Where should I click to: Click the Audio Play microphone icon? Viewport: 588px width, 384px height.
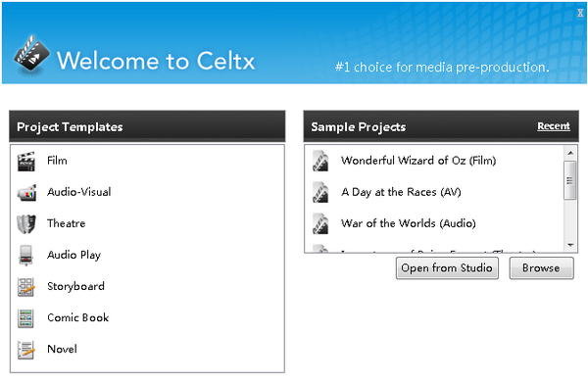25,256
